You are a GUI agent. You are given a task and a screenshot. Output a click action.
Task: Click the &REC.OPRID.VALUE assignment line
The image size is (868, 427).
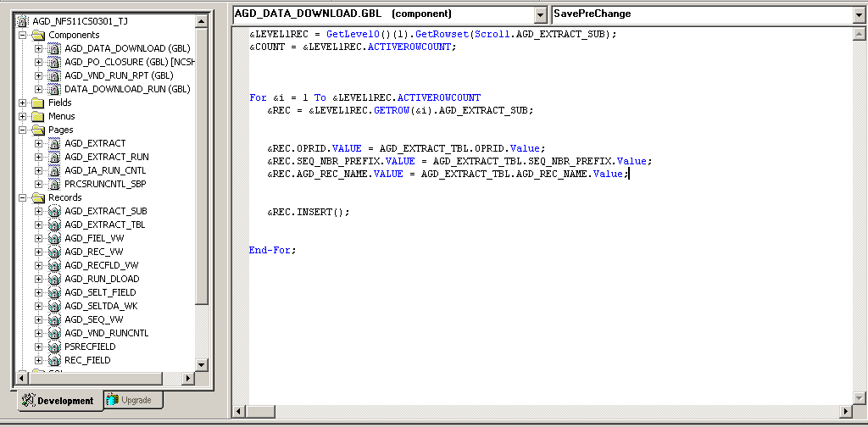[407, 149]
